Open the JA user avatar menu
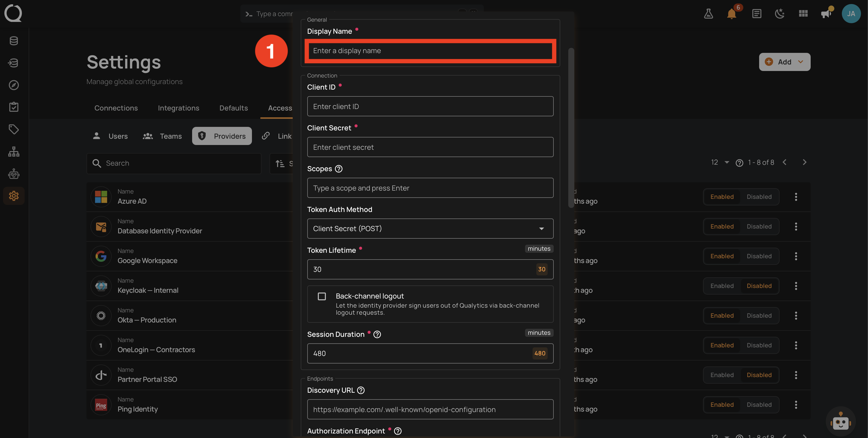The image size is (868, 438). coord(851,14)
